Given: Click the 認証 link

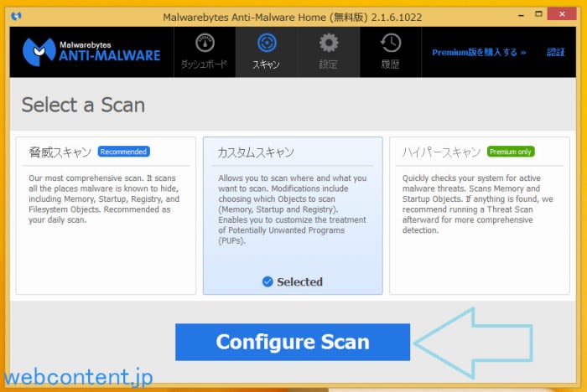Looking at the screenshot, I should [x=556, y=52].
